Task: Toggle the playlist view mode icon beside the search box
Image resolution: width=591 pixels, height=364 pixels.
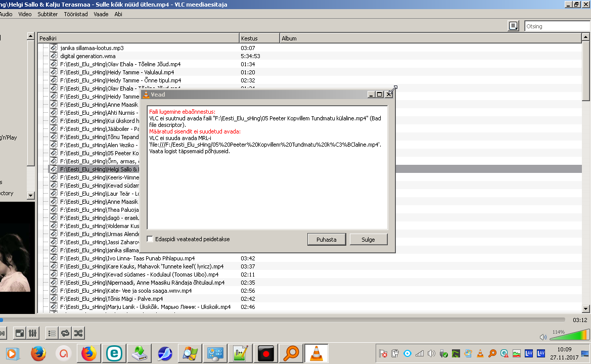Action: [513, 26]
